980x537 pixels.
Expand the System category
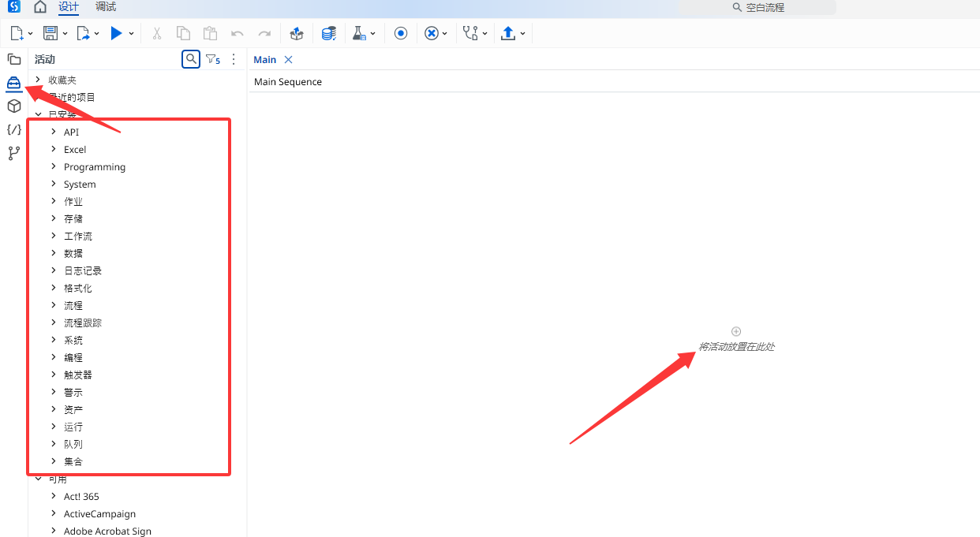(x=54, y=184)
